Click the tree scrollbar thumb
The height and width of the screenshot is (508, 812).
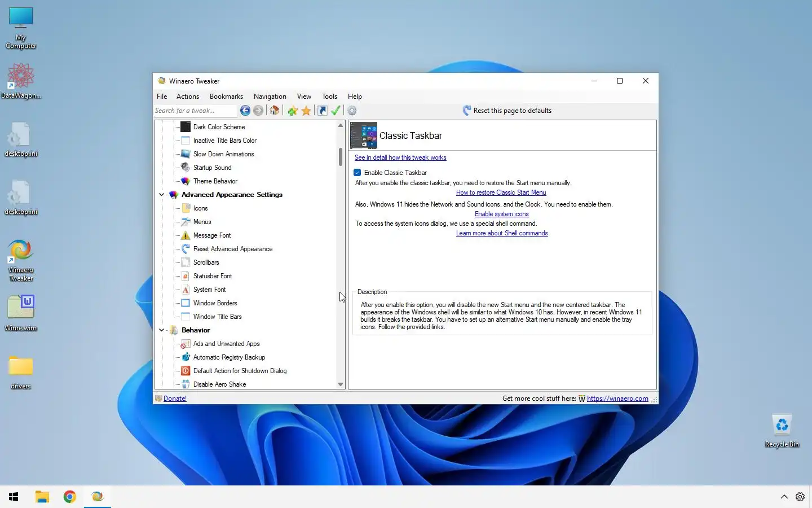click(x=341, y=156)
